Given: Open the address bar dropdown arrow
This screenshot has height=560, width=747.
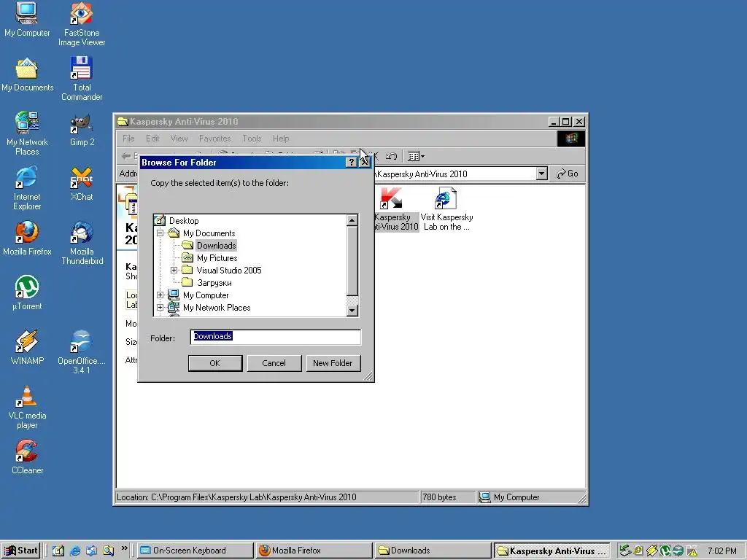Looking at the screenshot, I should point(542,174).
